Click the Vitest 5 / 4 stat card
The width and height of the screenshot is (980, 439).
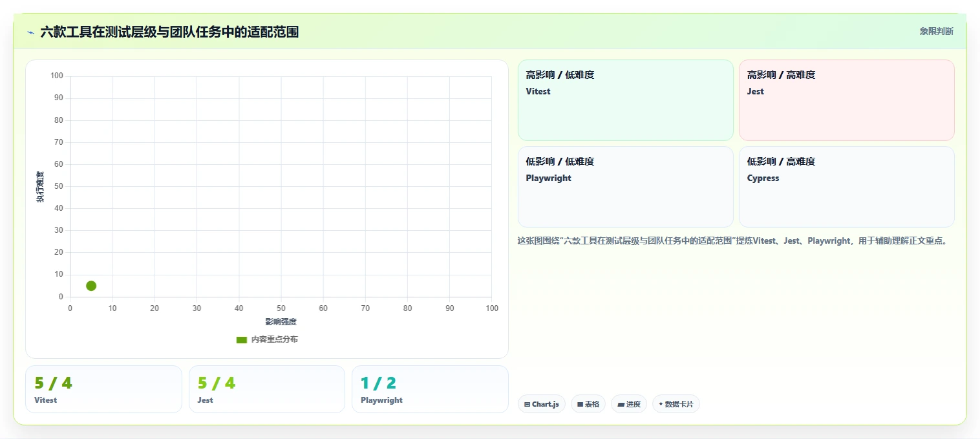(103, 389)
